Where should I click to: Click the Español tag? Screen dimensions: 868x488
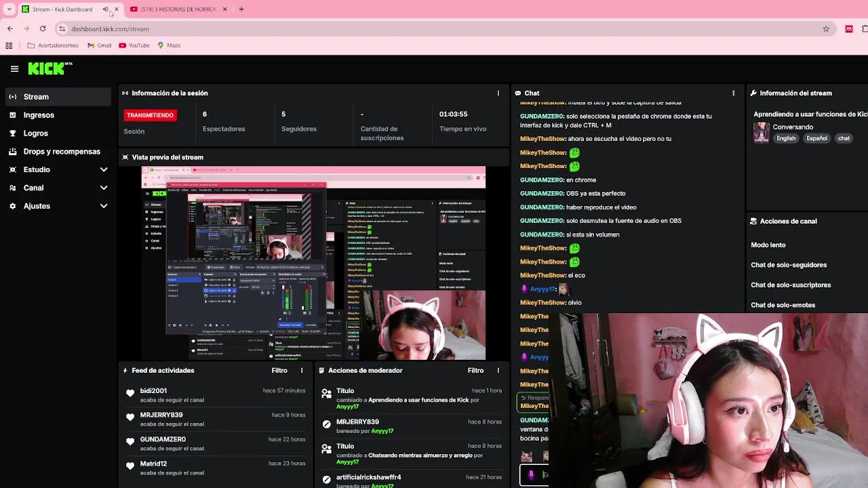tap(816, 138)
